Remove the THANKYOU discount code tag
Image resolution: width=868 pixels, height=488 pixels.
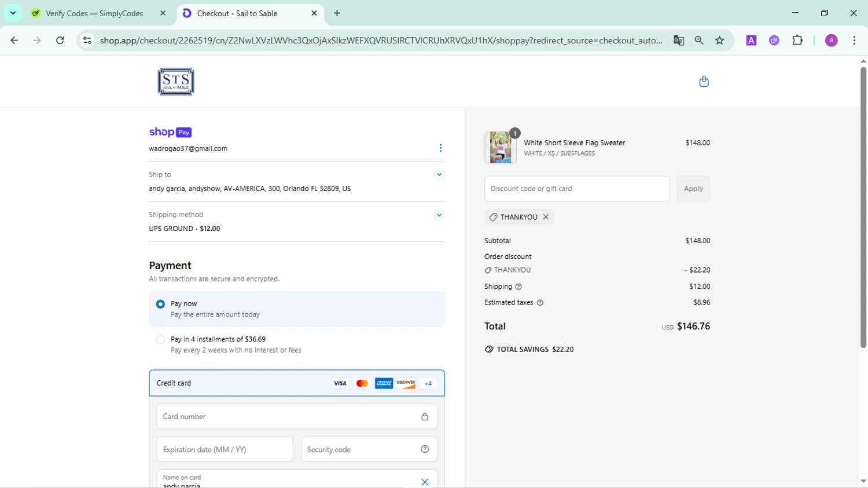[546, 217]
